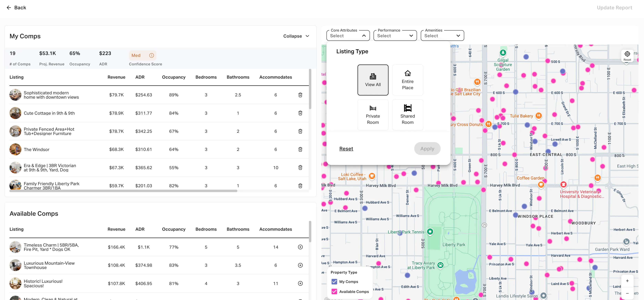Viewport: 644px width, 300px height.
Task: Reset the Listing Type filter
Action: 346,149
